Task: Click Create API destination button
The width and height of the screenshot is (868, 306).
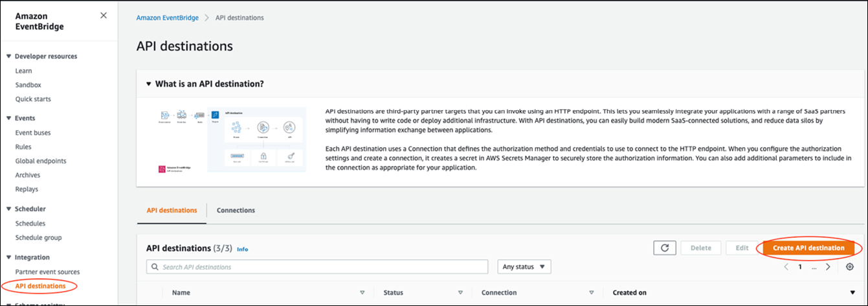Action: point(808,248)
